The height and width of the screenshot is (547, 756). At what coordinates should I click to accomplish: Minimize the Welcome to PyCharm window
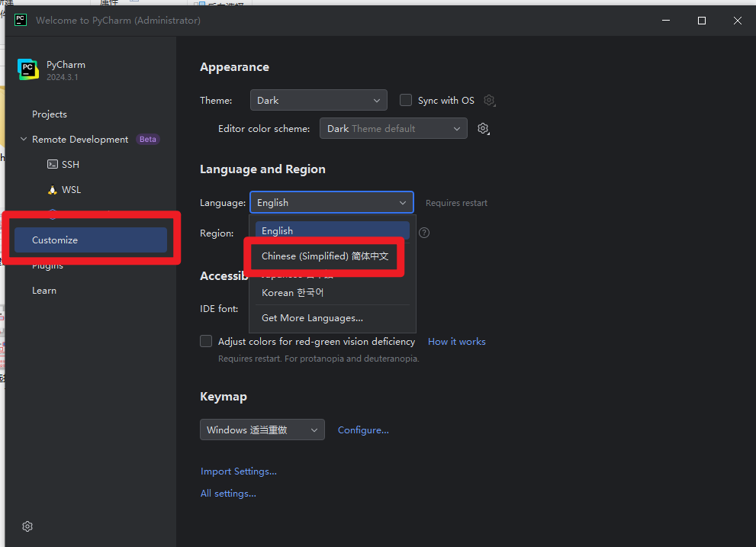pyautogui.click(x=666, y=21)
